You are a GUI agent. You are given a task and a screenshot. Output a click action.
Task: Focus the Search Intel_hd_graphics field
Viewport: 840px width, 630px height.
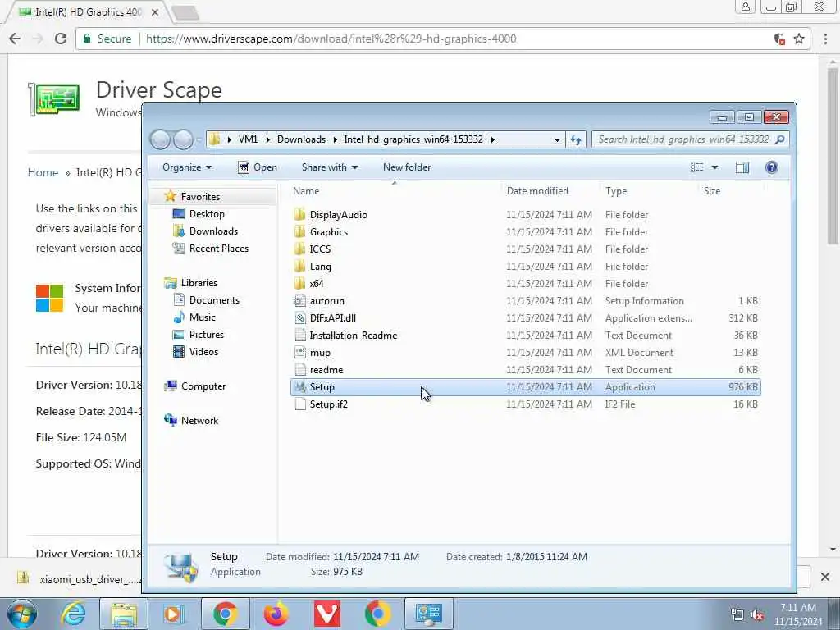tap(690, 139)
